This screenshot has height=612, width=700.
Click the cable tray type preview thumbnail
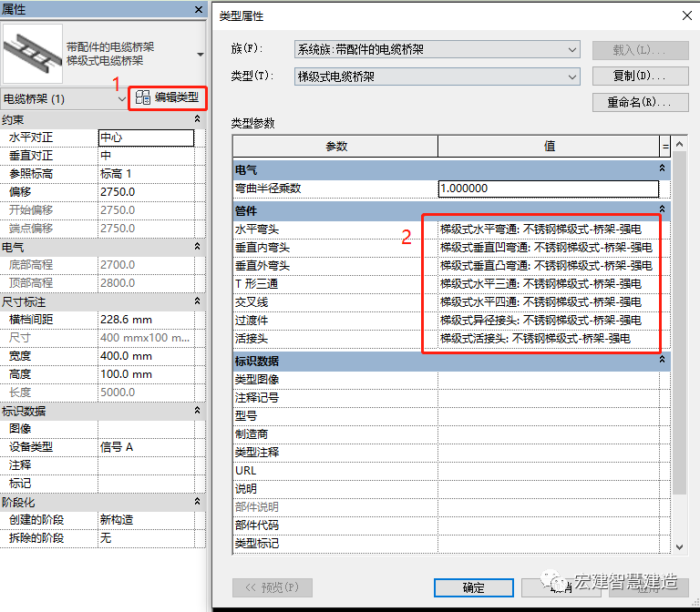point(33,54)
